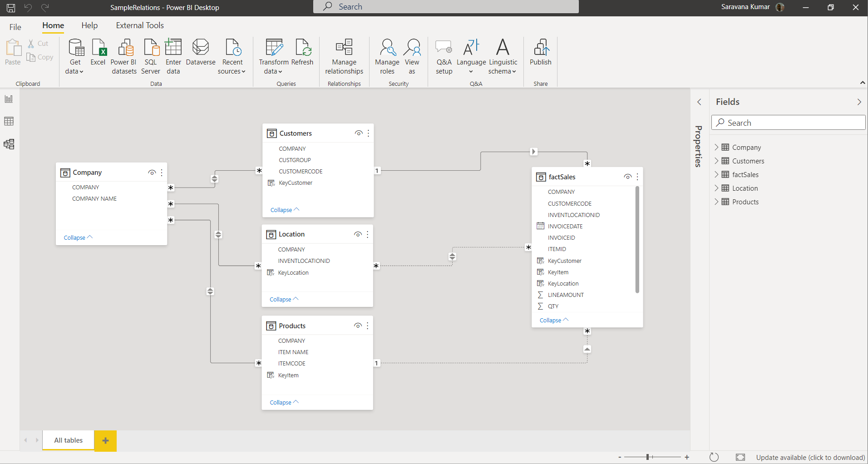The width and height of the screenshot is (868, 464).
Task: Collapse the ribbon with the chevron
Action: [863, 83]
